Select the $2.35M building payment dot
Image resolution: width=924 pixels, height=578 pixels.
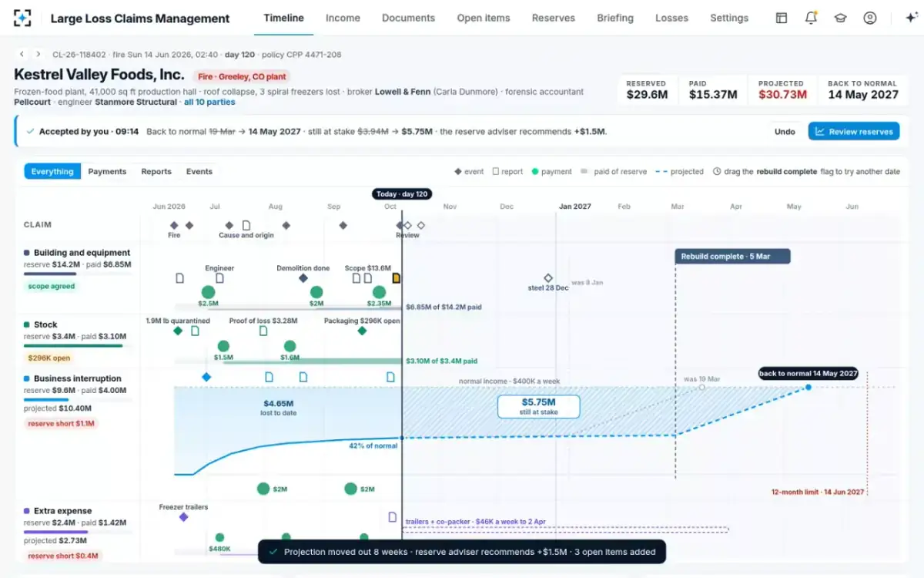[x=379, y=292]
